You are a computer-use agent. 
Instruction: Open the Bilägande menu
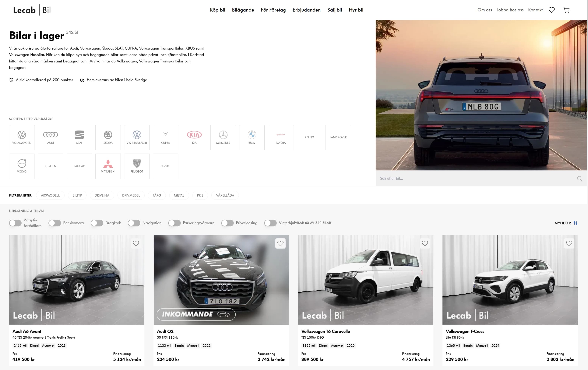pyautogui.click(x=243, y=10)
